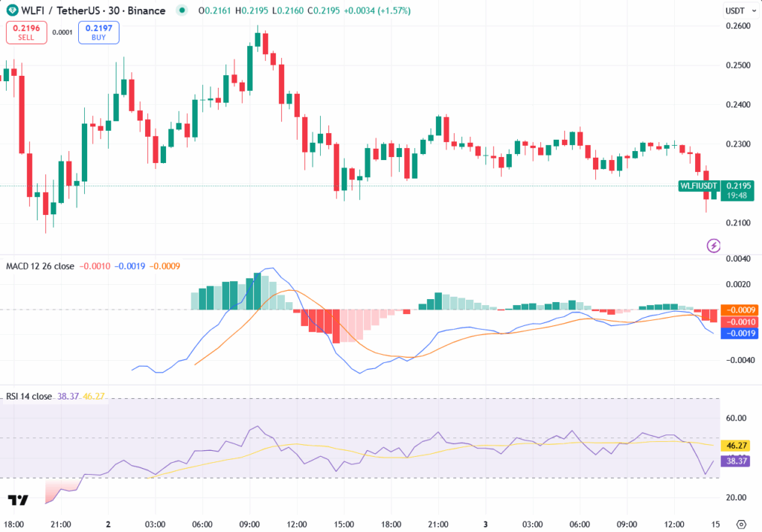The image size is (762, 532).
Task: Click the TradingView logo
Action: [x=18, y=501]
